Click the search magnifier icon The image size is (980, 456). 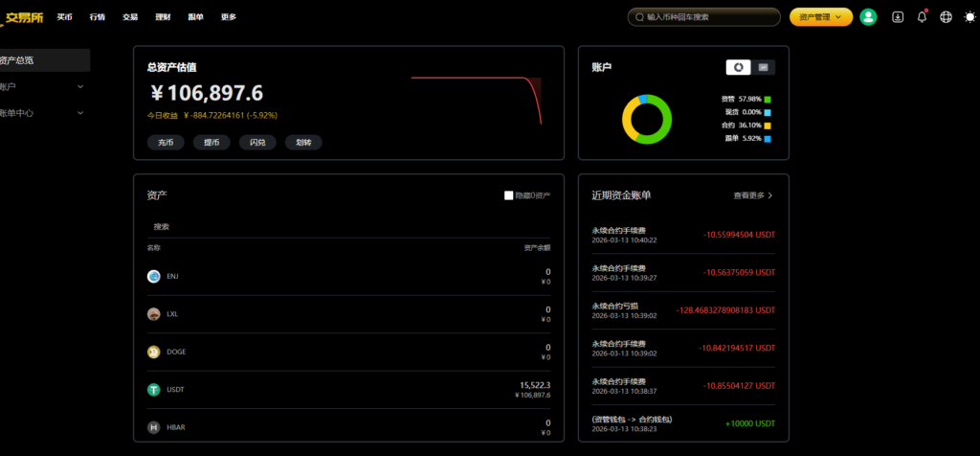pyautogui.click(x=638, y=17)
